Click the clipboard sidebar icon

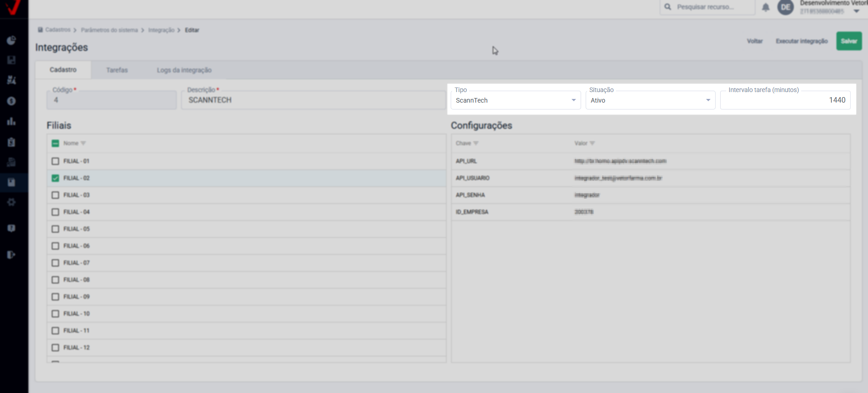point(11,142)
